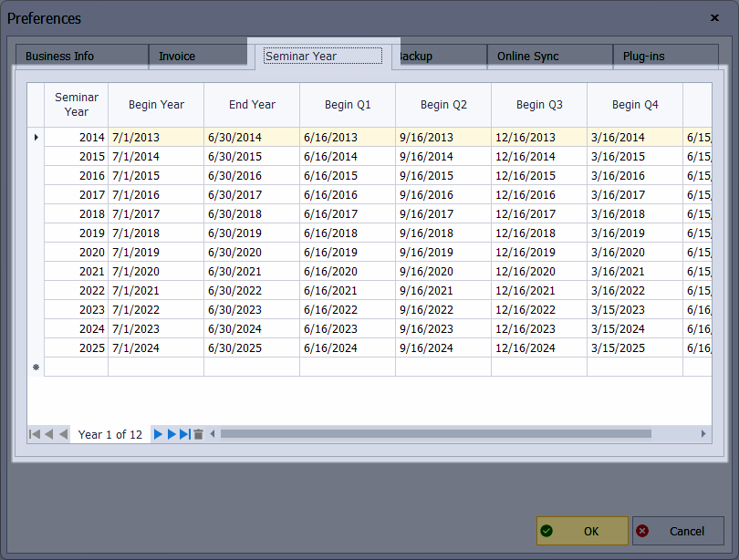Select Begin Q3 cell 12/16/2019
The image size is (739, 560).
click(x=539, y=252)
